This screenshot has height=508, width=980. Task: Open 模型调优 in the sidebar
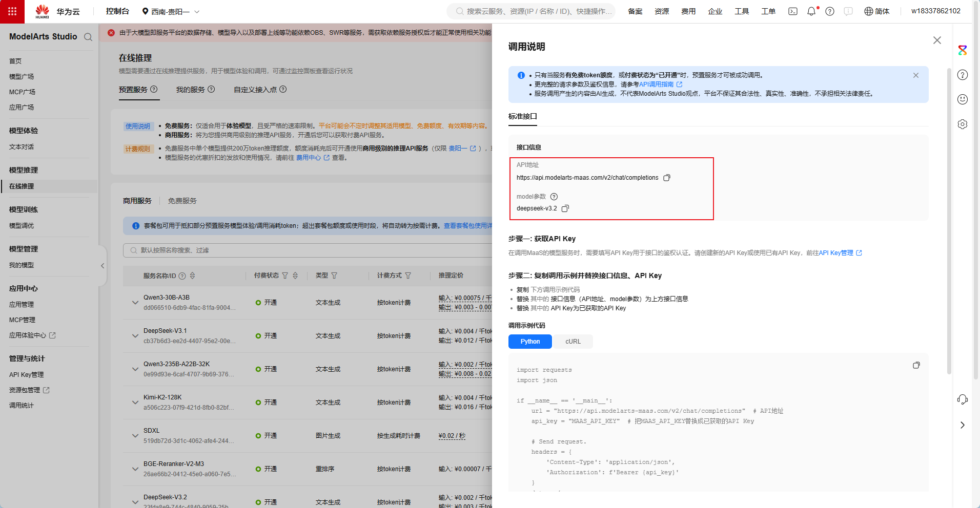point(22,226)
